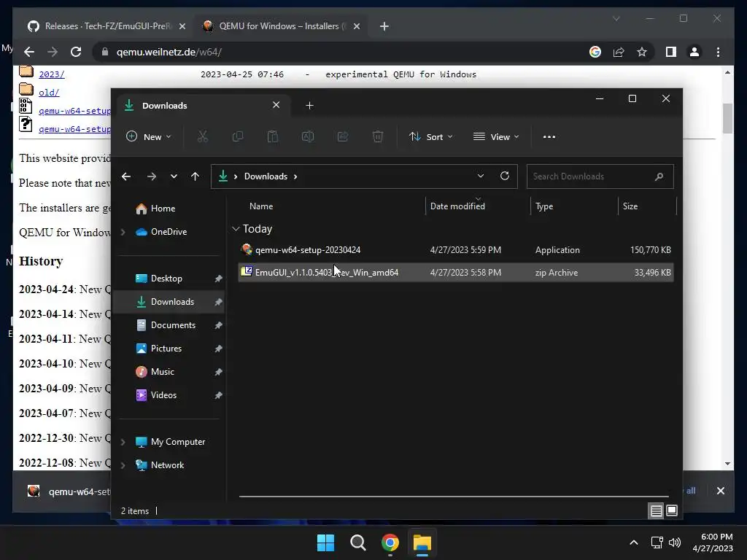Click the 2023/ folder link
Screen dimensions: 747x560
[x=52, y=75]
